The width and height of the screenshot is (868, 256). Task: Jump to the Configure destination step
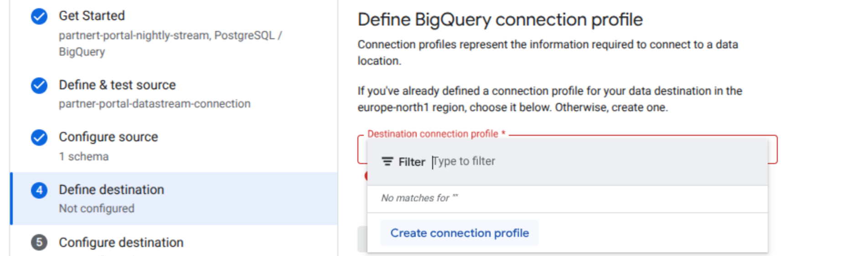[x=121, y=242]
